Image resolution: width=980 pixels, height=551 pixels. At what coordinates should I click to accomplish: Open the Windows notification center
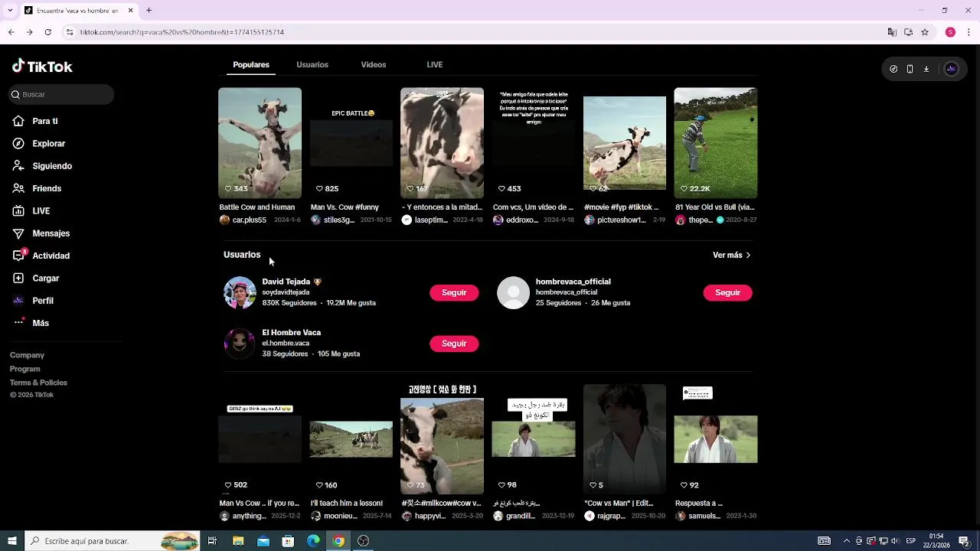[x=964, y=541]
